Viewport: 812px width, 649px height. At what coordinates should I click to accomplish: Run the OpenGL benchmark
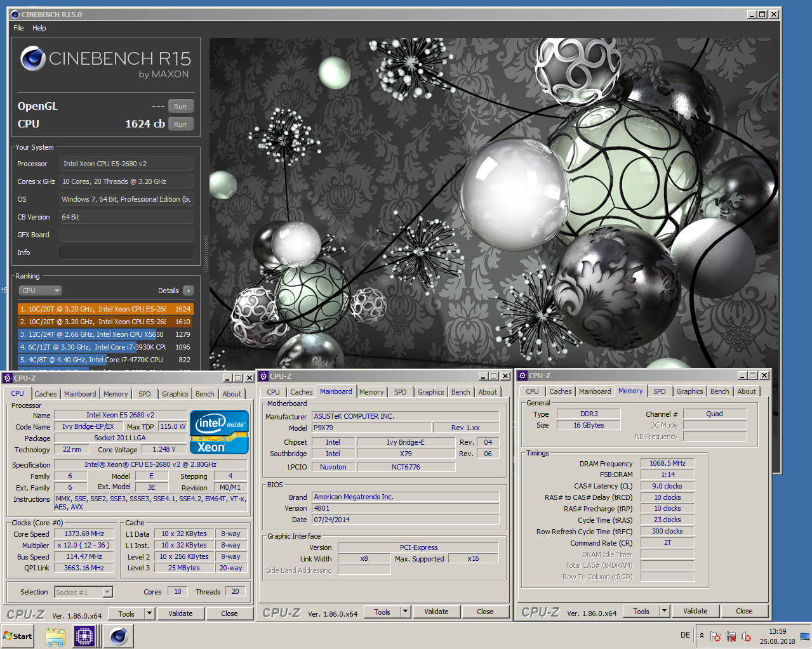point(180,107)
